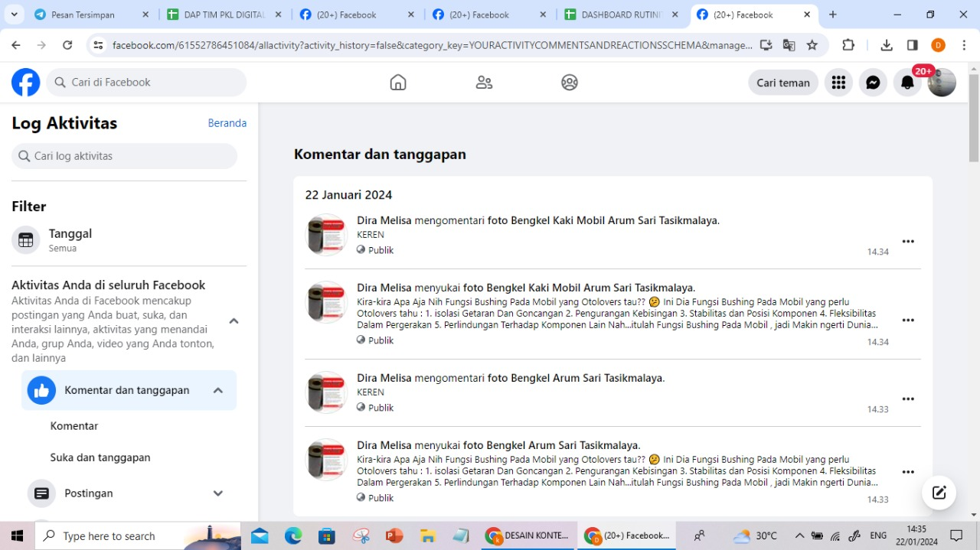The image size is (980, 550).
Task: Go to Home feed icon
Action: (x=398, y=83)
